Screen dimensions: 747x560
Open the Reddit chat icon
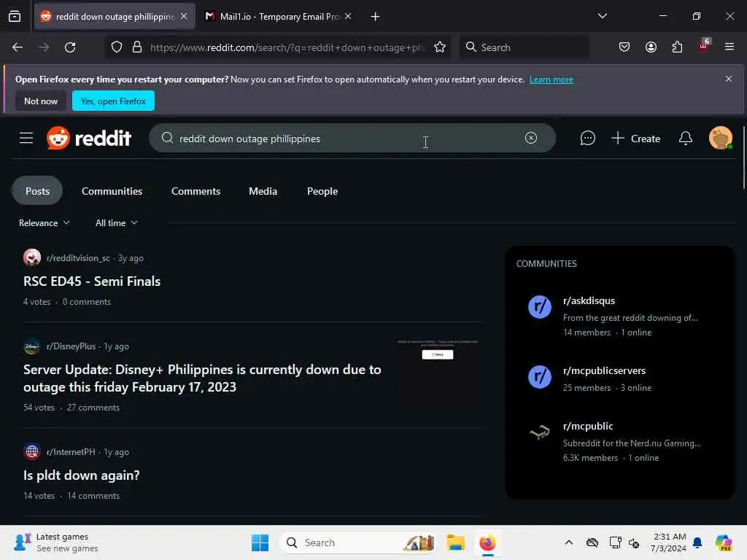pyautogui.click(x=587, y=138)
